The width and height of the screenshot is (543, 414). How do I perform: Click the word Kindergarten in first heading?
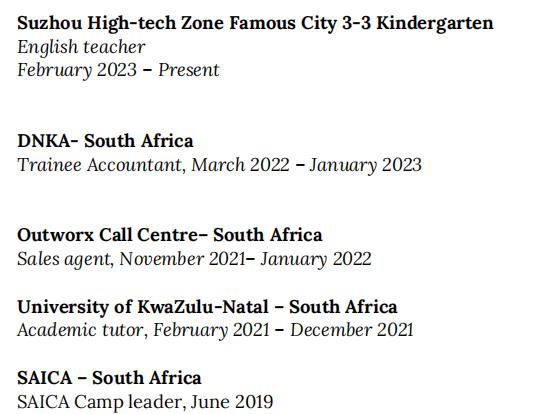[x=435, y=24]
